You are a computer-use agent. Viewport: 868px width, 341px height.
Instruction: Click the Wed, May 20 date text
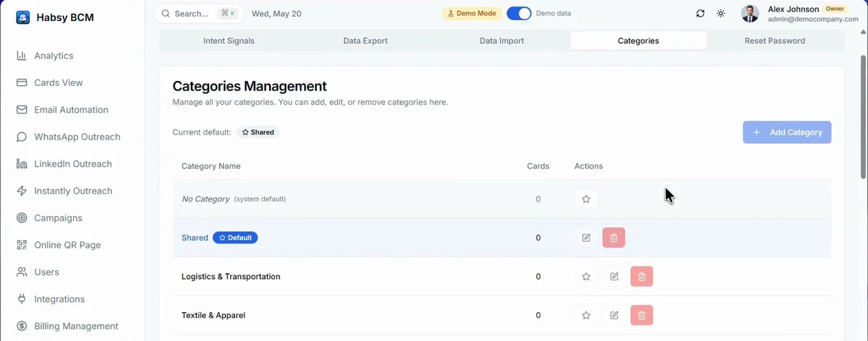[x=276, y=14]
